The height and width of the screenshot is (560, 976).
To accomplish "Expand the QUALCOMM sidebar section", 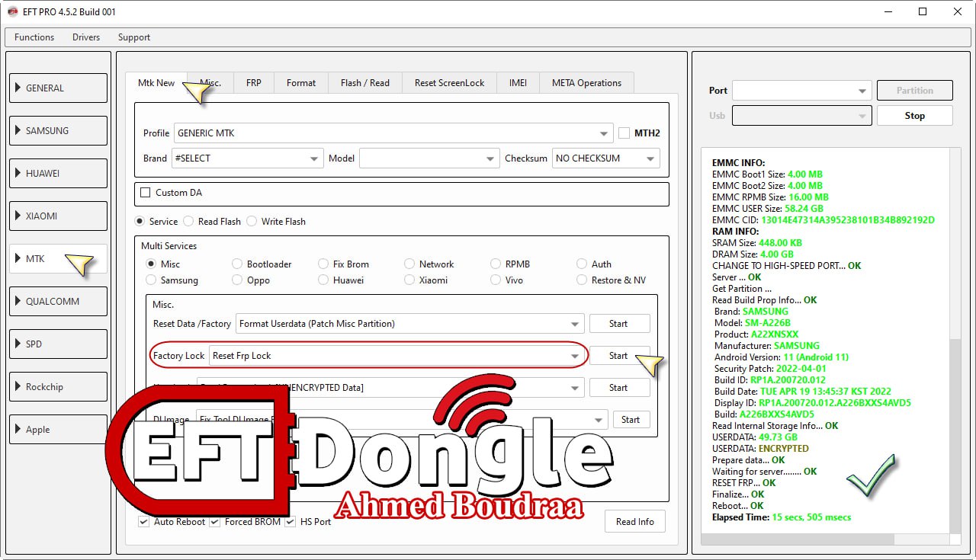I will coord(59,301).
